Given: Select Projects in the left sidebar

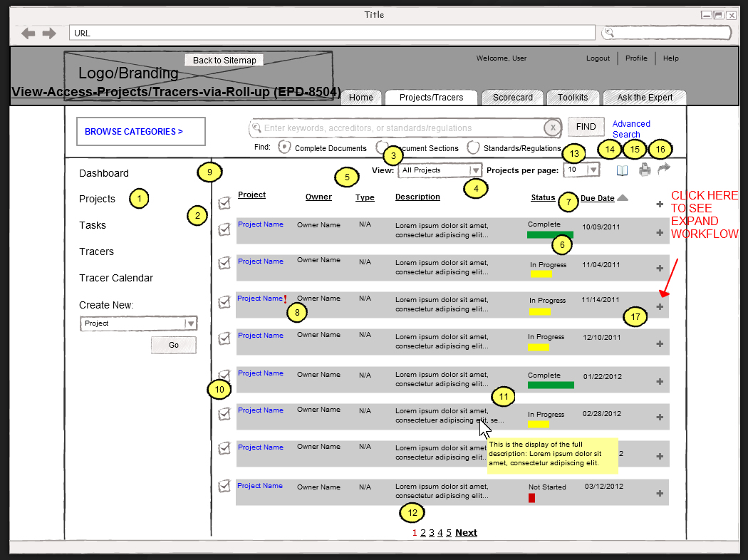Looking at the screenshot, I should (98, 199).
